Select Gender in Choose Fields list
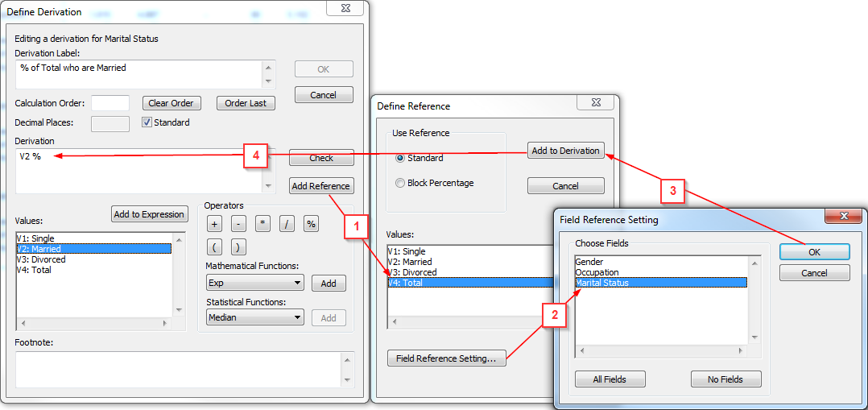Viewport: 868px width, 410px height. (x=589, y=262)
